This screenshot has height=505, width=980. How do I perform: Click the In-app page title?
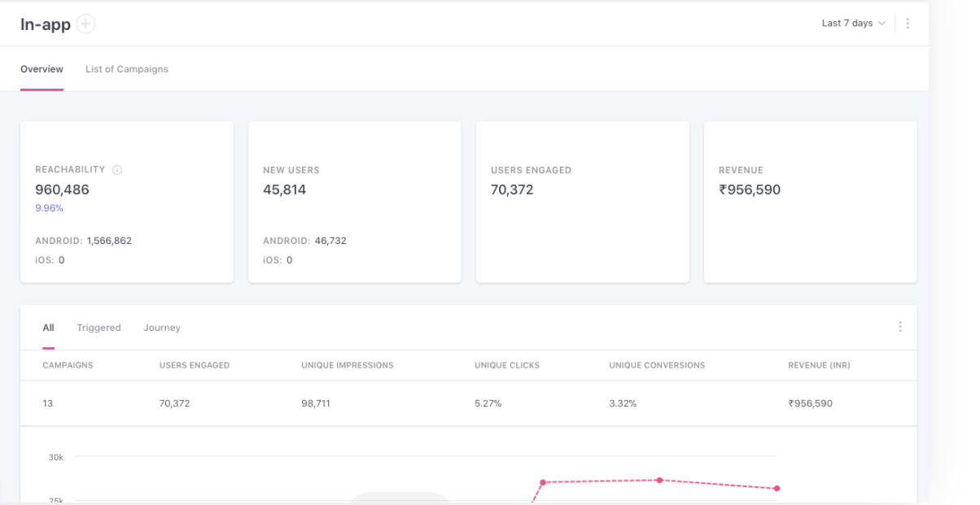46,24
